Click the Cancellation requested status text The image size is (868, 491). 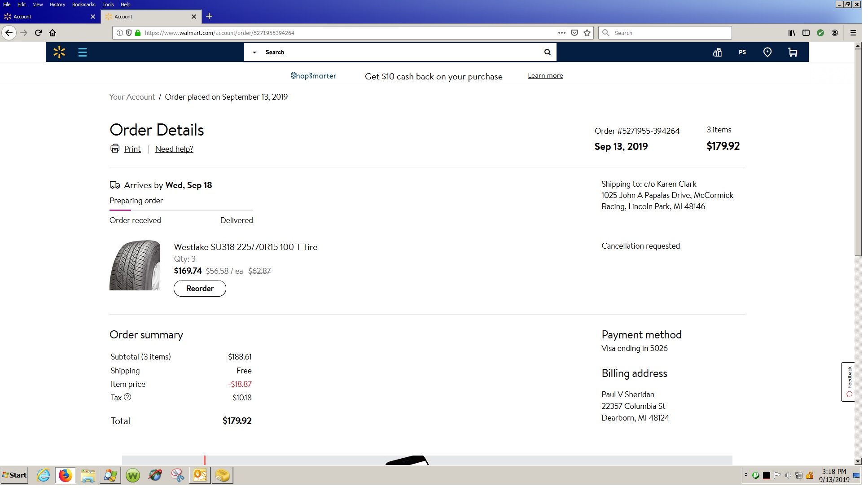tap(640, 246)
